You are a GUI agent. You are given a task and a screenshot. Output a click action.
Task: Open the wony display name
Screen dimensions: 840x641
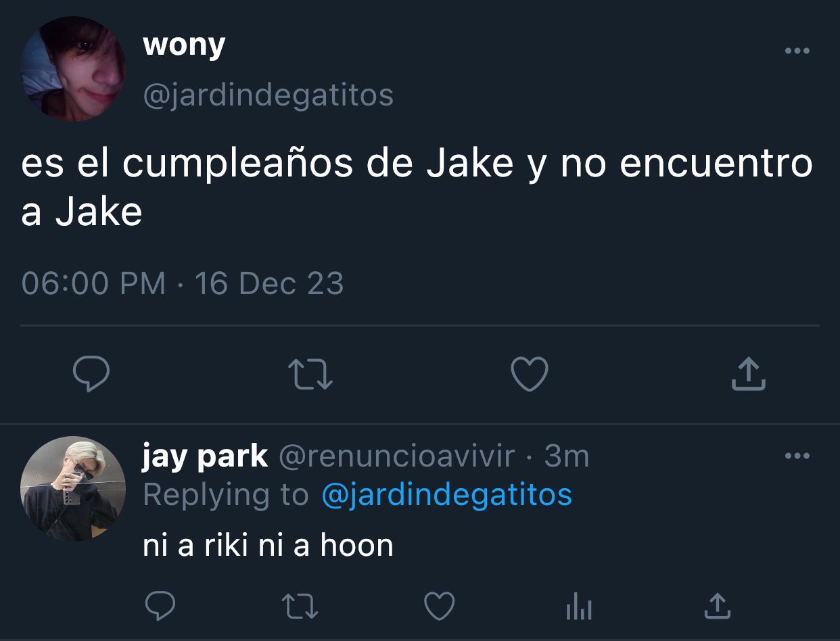pos(184,46)
